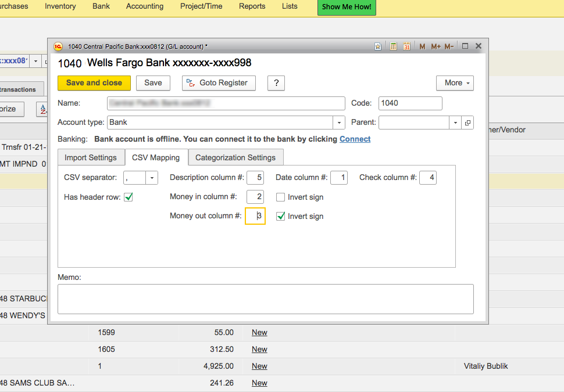Open the Account type dropdown
The image size is (564, 392).
[339, 123]
